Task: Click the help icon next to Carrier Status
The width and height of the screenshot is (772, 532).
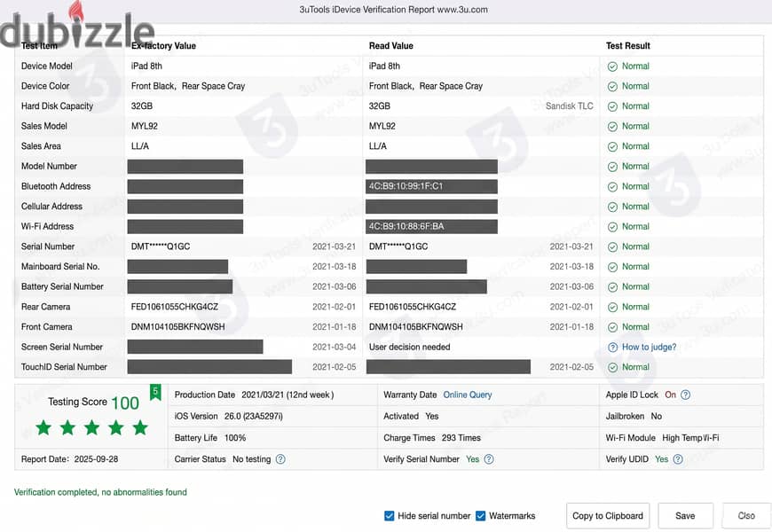Action: click(280, 459)
